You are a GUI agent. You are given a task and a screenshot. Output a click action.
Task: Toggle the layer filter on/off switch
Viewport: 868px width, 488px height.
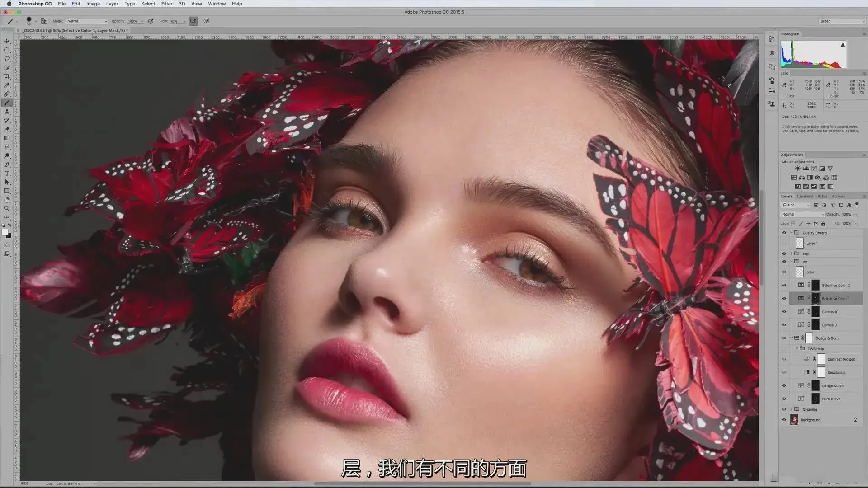click(x=857, y=205)
